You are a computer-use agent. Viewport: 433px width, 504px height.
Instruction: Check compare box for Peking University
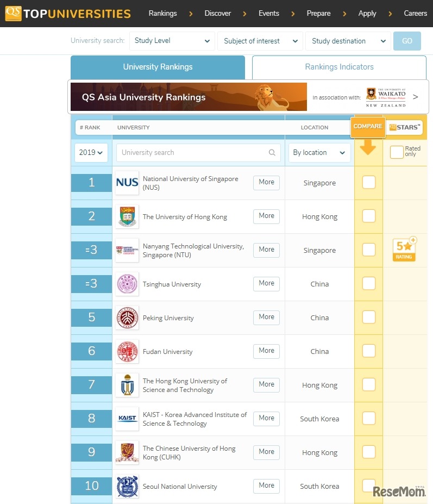point(369,318)
